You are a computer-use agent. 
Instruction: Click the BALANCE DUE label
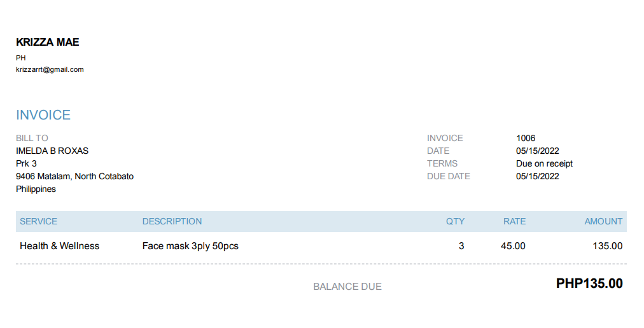347,287
